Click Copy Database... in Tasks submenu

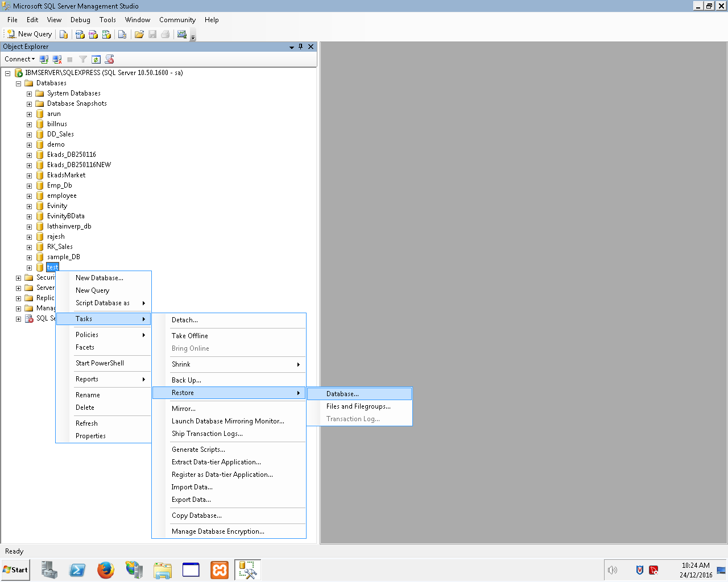coord(229,516)
